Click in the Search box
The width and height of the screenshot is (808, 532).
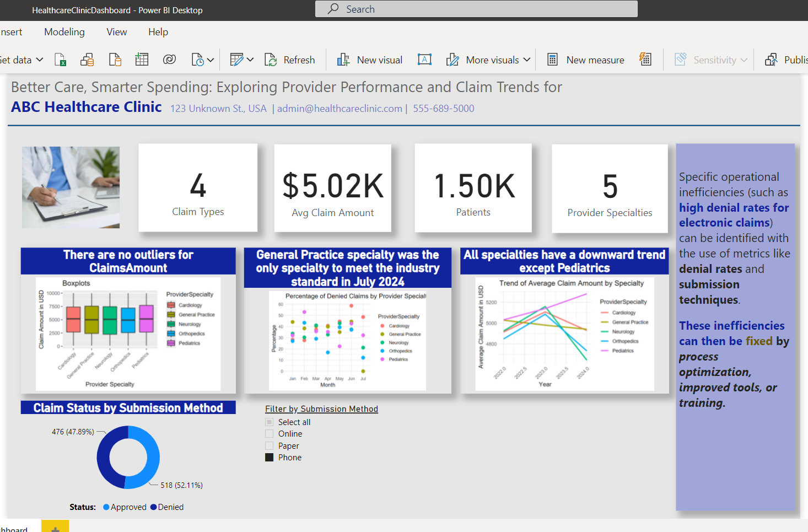click(x=476, y=9)
